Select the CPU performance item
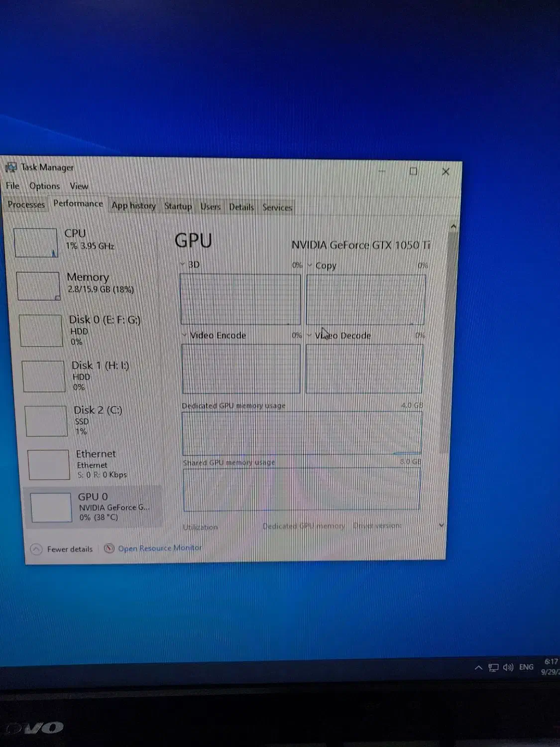 [84, 242]
